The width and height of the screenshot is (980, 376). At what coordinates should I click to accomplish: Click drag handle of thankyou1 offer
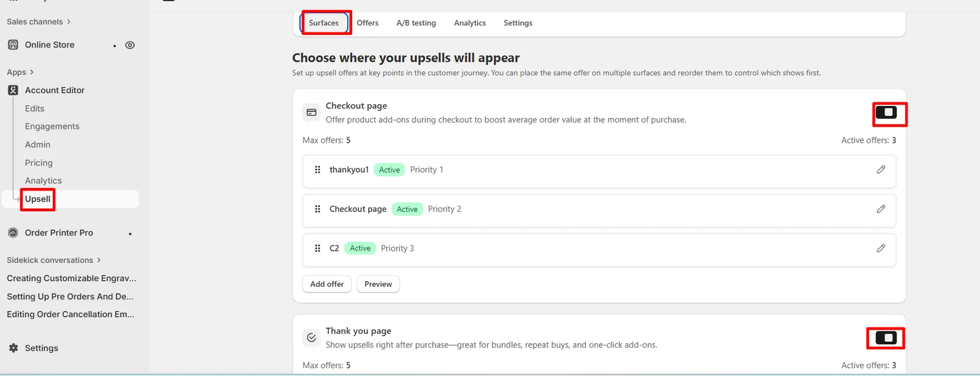(x=317, y=170)
